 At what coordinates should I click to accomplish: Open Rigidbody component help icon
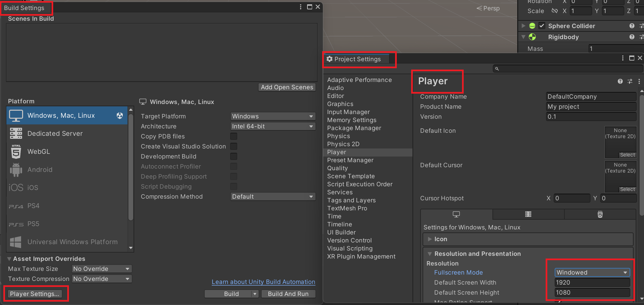(x=632, y=37)
